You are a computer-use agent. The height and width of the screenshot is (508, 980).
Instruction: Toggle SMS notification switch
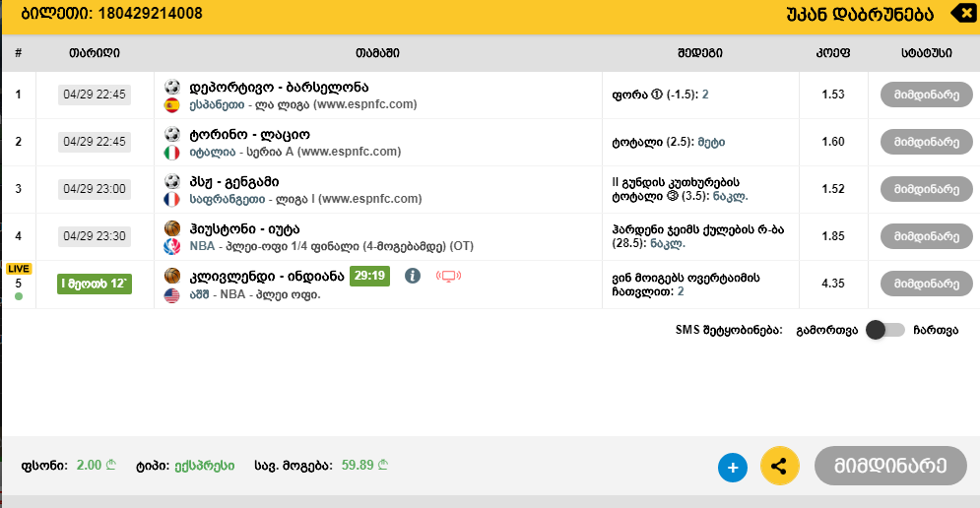[x=885, y=330]
